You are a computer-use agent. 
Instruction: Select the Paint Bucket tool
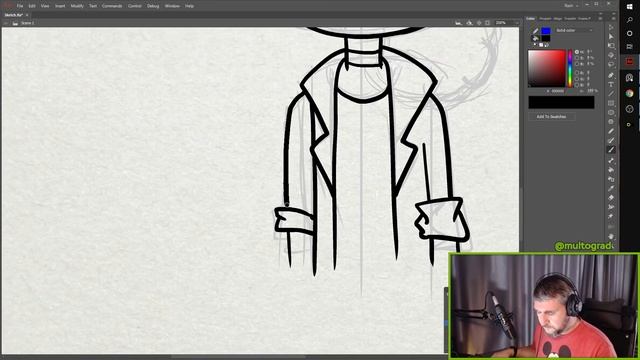pos(611,170)
